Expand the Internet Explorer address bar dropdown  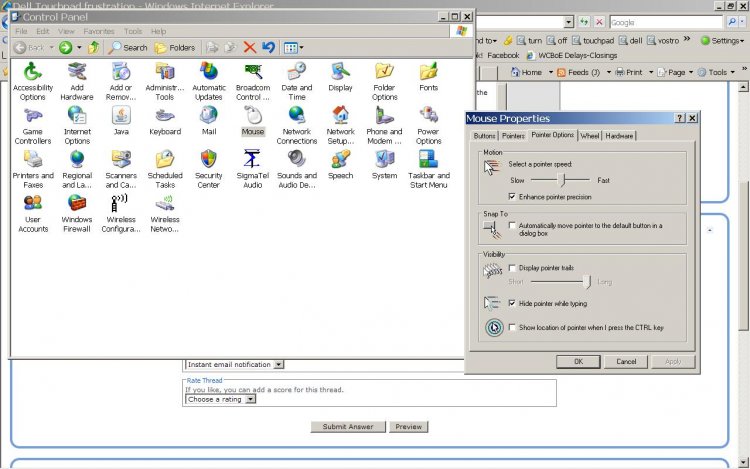(x=568, y=22)
